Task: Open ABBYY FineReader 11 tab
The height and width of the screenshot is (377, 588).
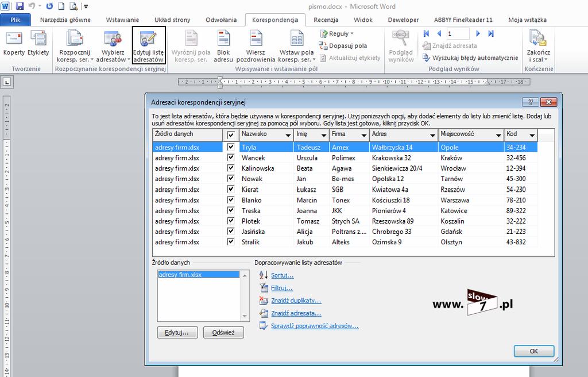Action: point(463,20)
